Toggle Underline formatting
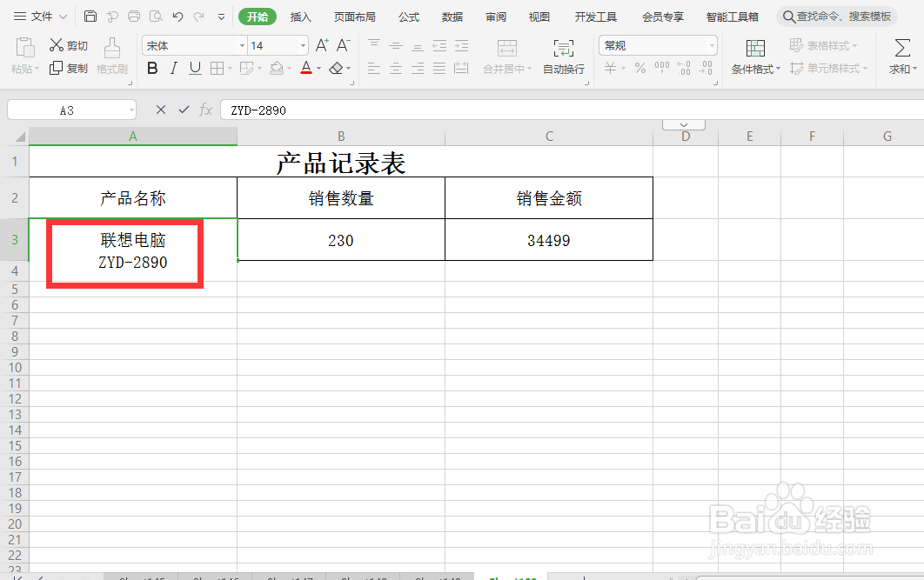This screenshot has height=580, width=924. (x=195, y=69)
